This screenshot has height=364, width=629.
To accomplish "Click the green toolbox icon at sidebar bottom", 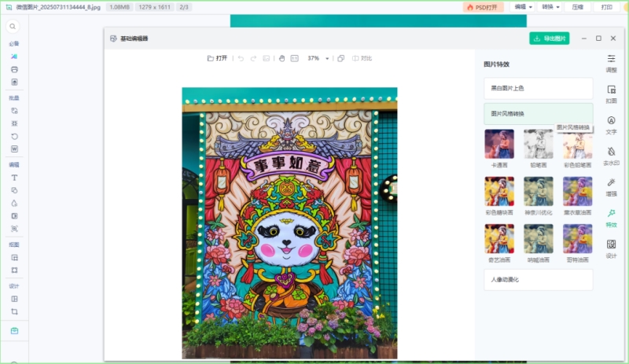I will tap(14, 331).
